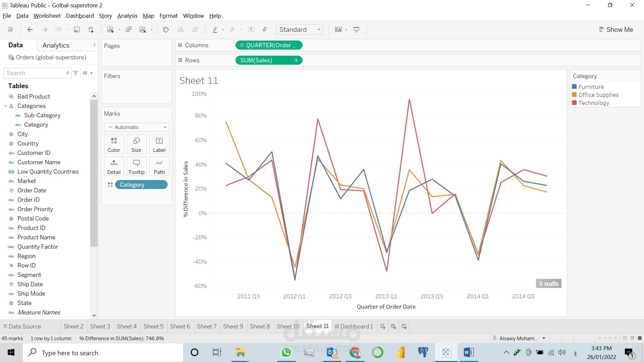644x362 pixels.
Task: Click the Technology red legend swatch
Action: point(574,103)
